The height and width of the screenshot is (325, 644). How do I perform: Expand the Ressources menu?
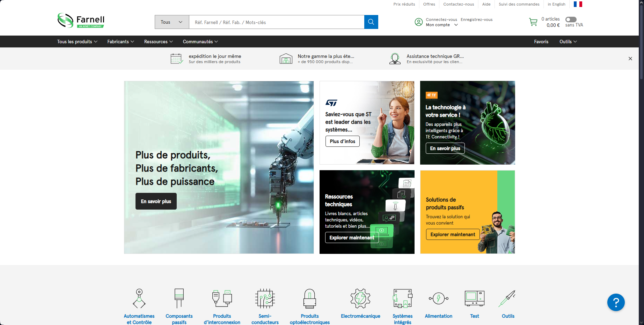coord(159,41)
